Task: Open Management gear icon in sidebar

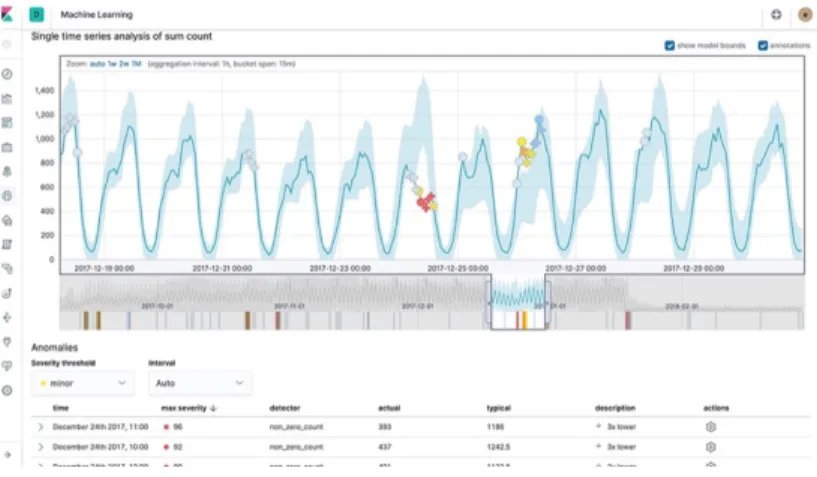Action: tap(7, 390)
